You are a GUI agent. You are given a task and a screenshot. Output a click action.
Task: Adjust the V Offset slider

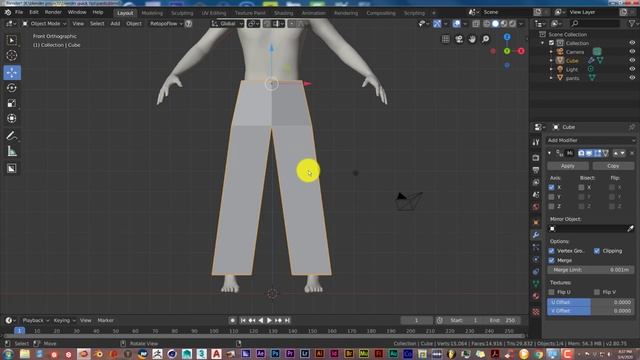point(591,311)
